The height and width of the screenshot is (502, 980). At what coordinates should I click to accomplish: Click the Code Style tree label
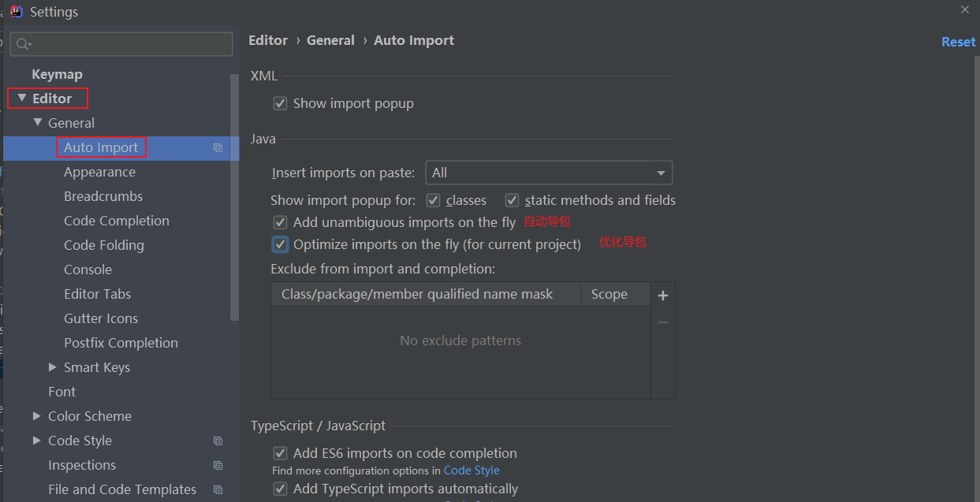pyautogui.click(x=80, y=441)
